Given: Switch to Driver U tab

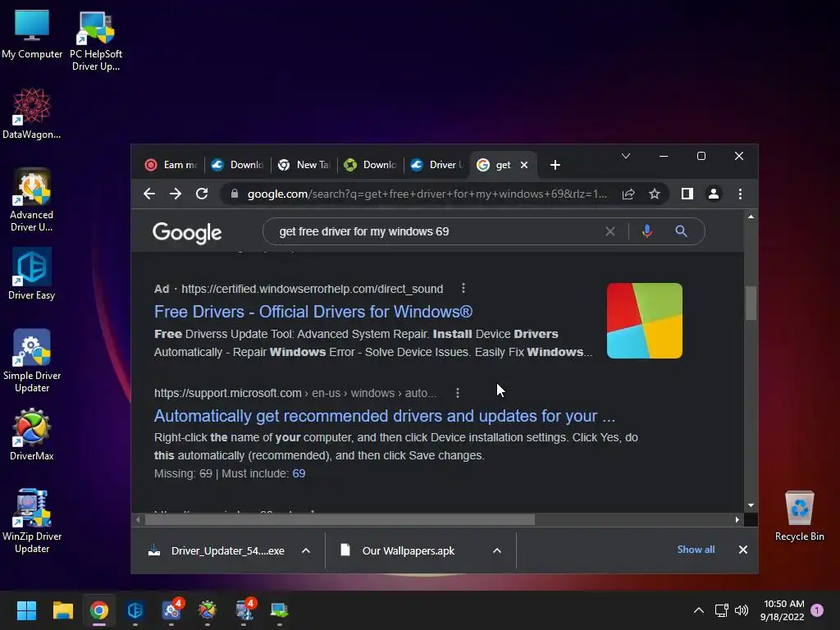Looking at the screenshot, I should coord(436,165).
